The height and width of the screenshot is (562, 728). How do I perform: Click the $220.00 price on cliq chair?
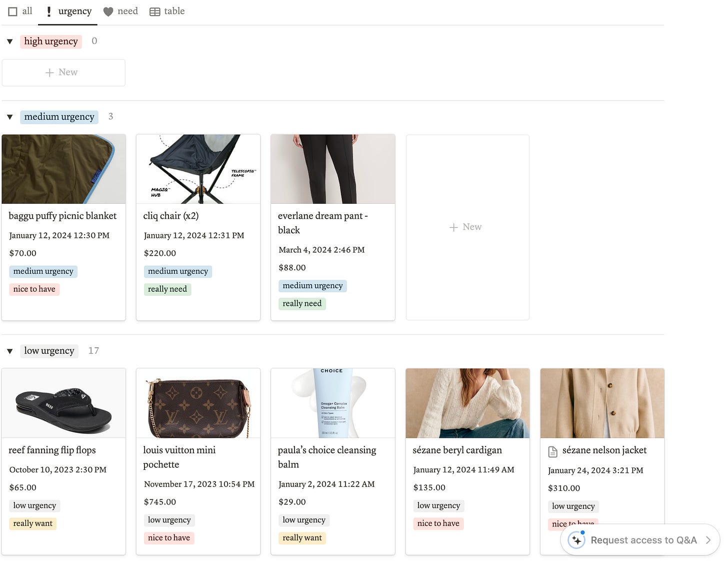coord(160,253)
